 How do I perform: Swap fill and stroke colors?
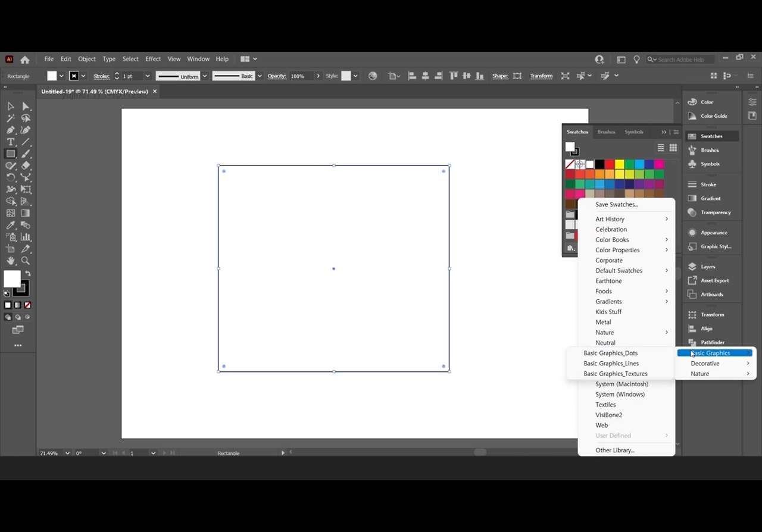click(28, 274)
